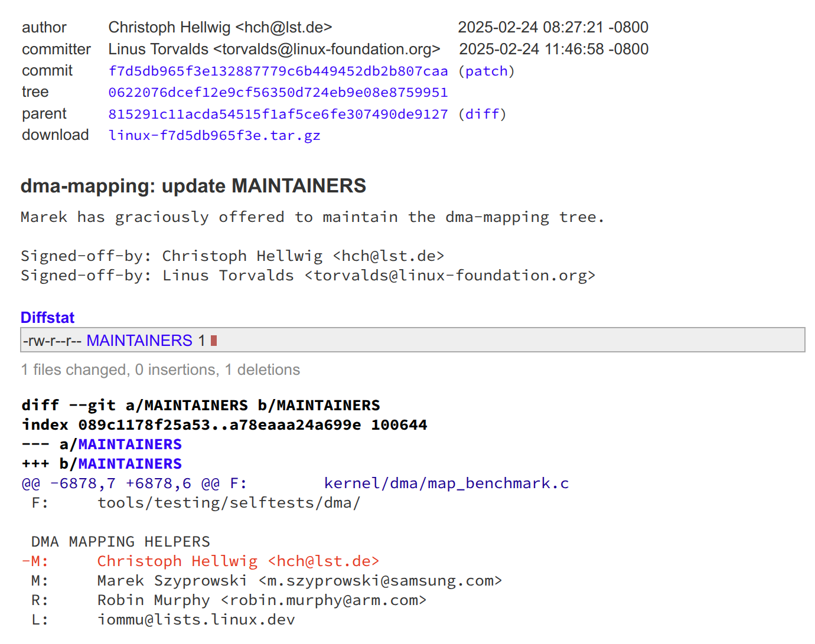
Task: View the MAINTAINERS file in the diffstat row
Action: pos(139,340)
